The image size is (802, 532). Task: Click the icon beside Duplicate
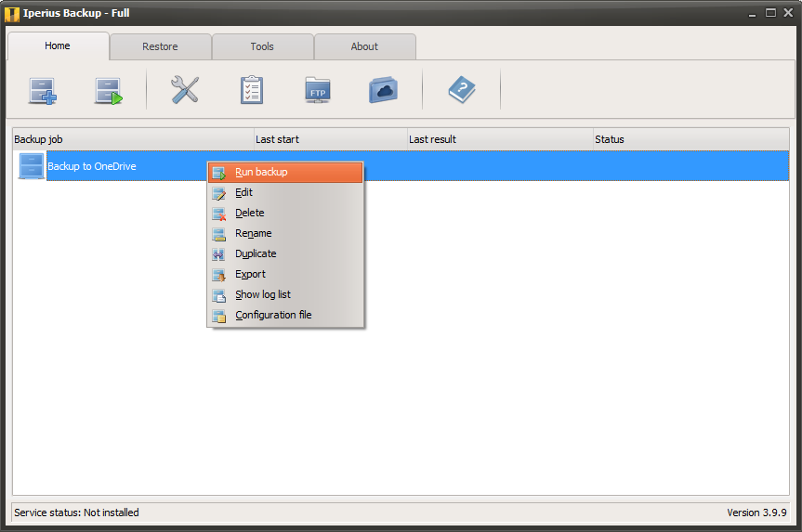tap(219, 254)
